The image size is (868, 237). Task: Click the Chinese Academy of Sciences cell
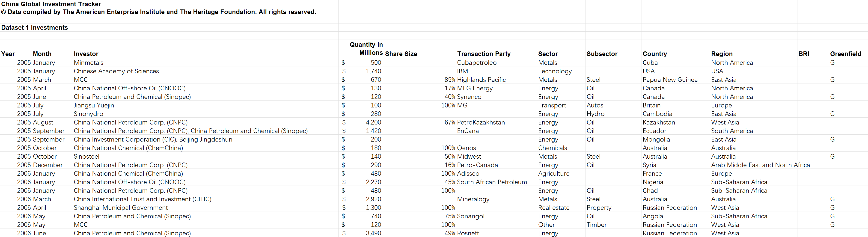pos(116,71)
